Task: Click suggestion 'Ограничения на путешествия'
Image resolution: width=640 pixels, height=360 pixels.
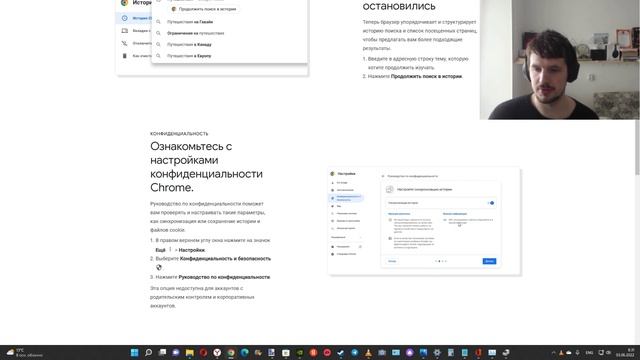Action: [x=196, y=33]
